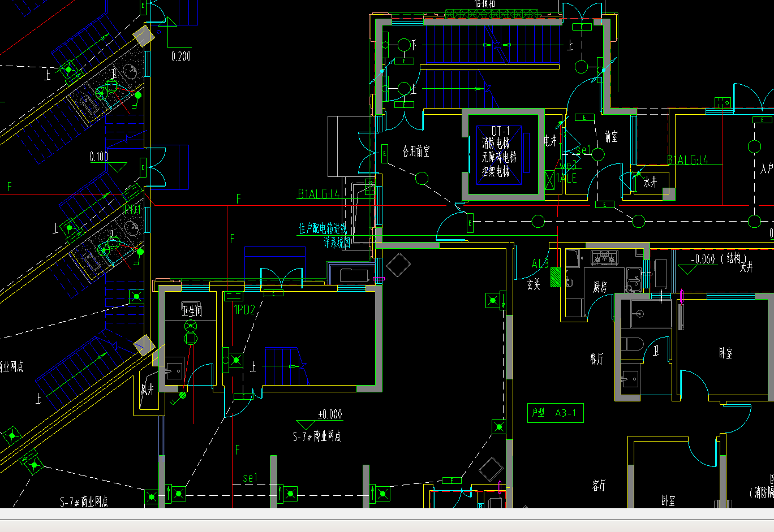This screenshot has width=774, height=532.
Task: Click the AL3 distribution box label
Action: click(540, 264)
